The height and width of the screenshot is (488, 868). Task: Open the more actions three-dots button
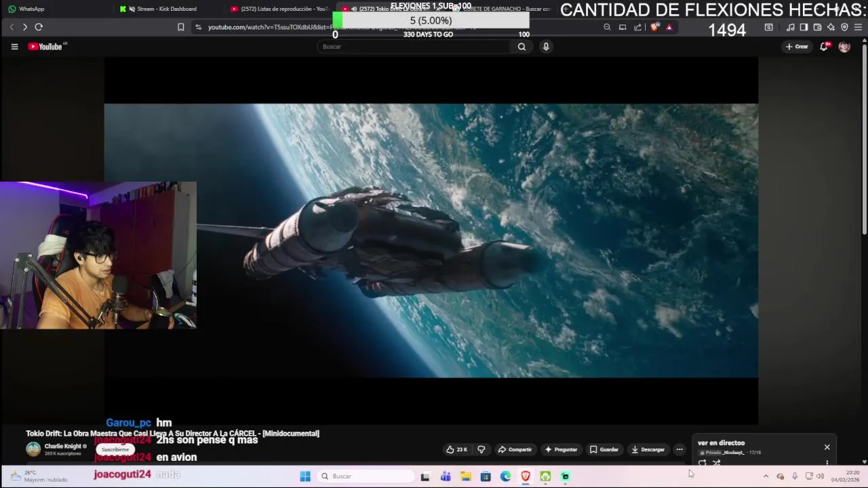tap(679, 449)
